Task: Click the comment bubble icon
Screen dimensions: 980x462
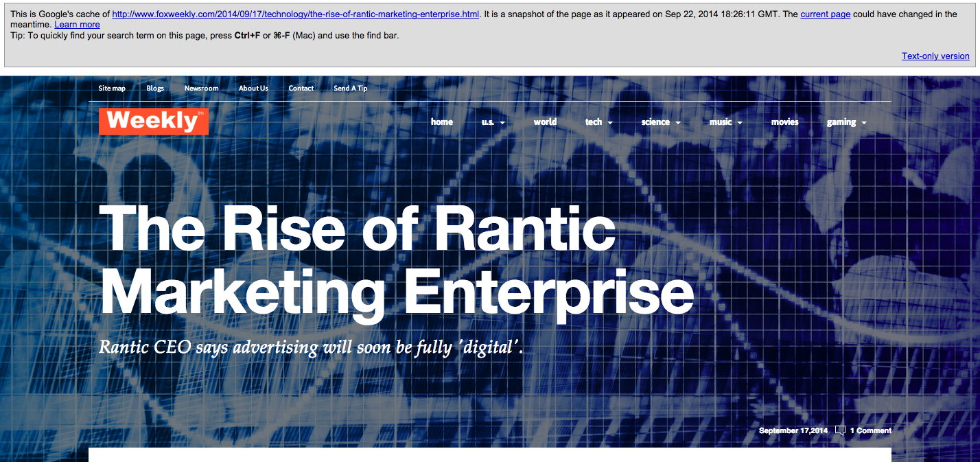Action: tap(840, 431)
